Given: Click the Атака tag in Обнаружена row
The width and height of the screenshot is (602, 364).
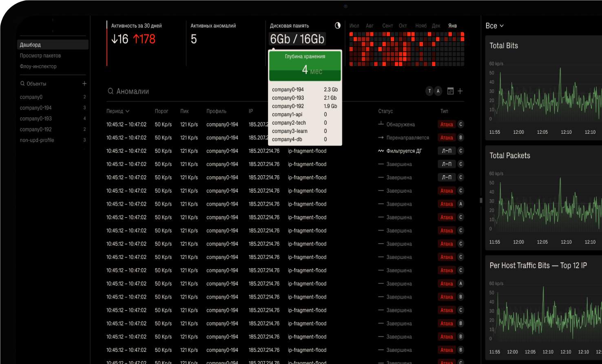Looking at the screenshot, I should pyautogui.click(x=447, y=124).
